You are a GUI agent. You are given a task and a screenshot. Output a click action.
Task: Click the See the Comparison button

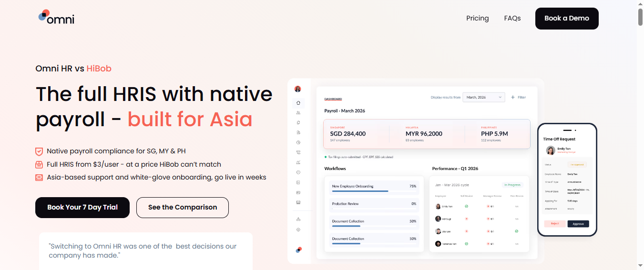coord(183,208)
